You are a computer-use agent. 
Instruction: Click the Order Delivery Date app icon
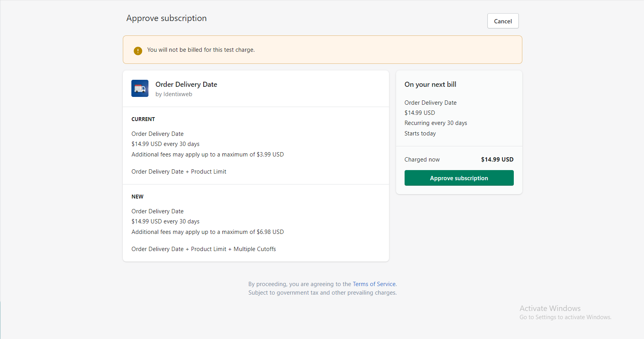140,88
